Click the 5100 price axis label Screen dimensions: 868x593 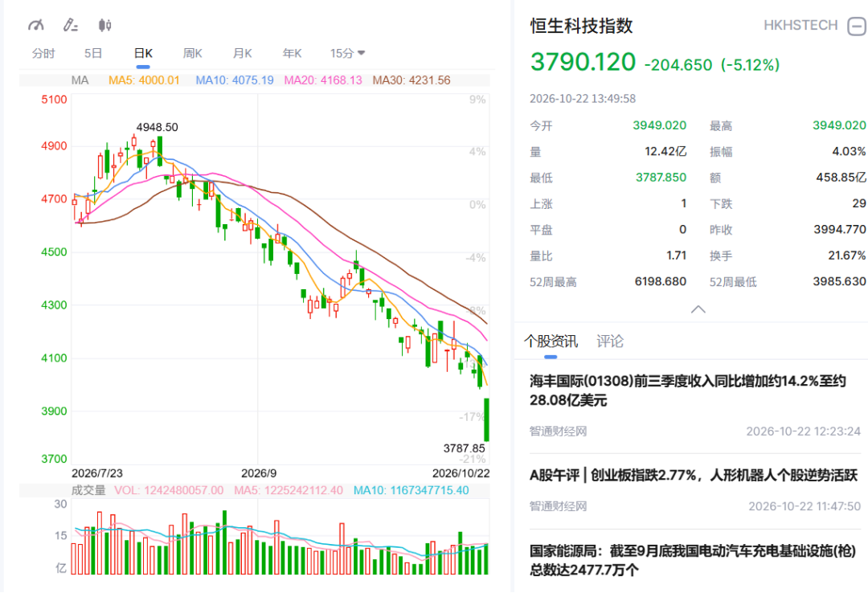click(x=55, y=100)
